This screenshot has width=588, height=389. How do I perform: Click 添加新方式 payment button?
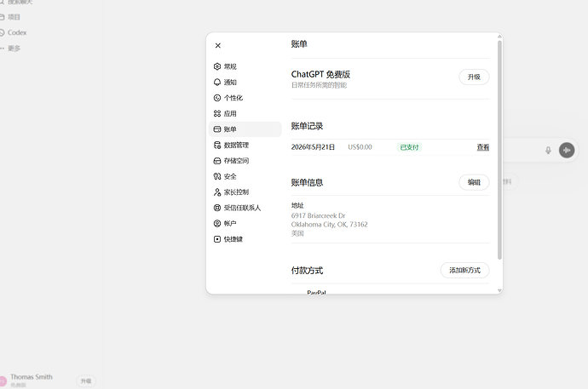(464, 271)
